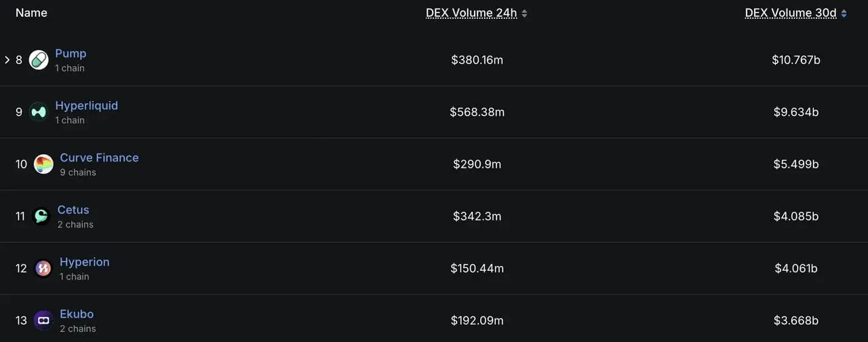Sort by DEX Volume 30d arrows
Screen dimensions: 868x342
point(844,13)
